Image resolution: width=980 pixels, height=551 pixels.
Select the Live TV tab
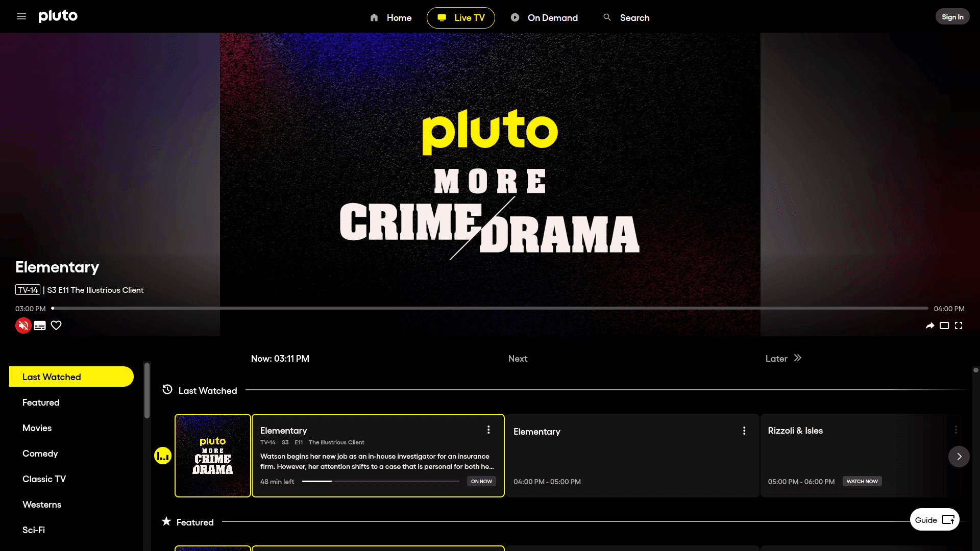[461, 18]
